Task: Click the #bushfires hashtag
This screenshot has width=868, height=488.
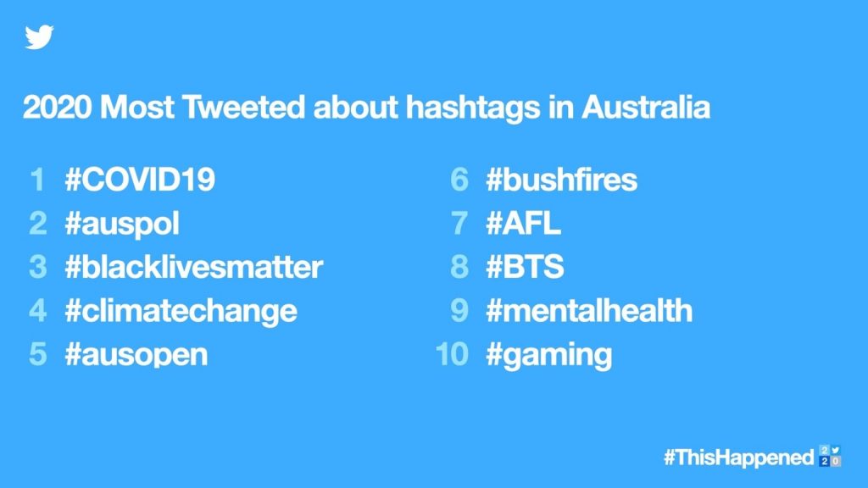Action: tap(561, 180)
